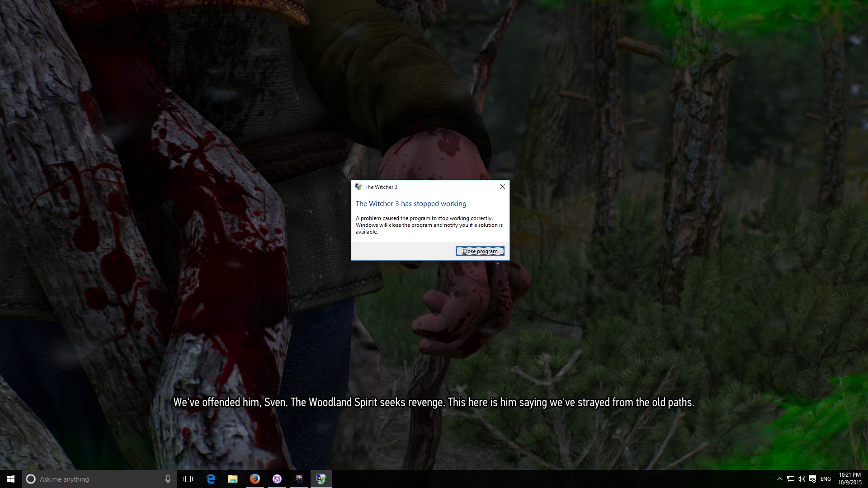The image size is (868, 488).
Task: Click Show desktop sliver at taskbar end
Action: tap(866, 479)
